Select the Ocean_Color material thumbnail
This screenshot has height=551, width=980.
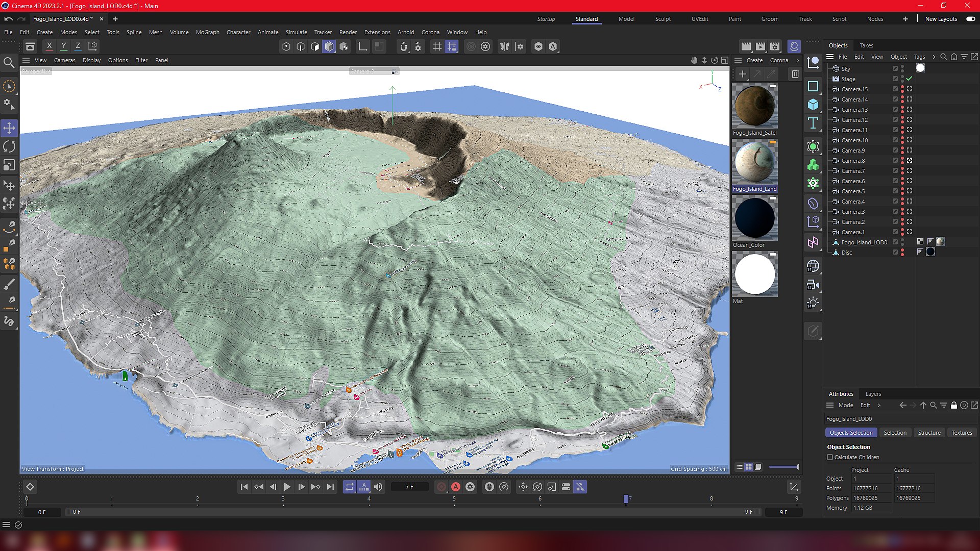pos(754,218)
